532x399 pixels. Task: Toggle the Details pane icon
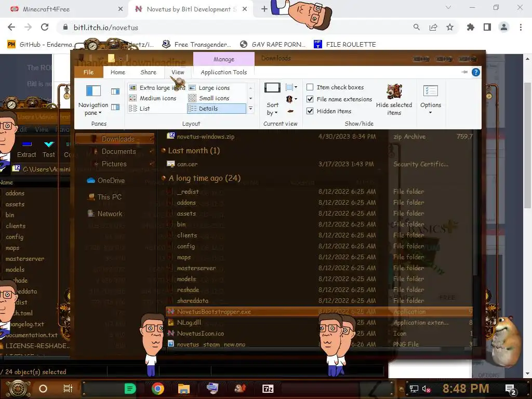click(x=115, y=107)
